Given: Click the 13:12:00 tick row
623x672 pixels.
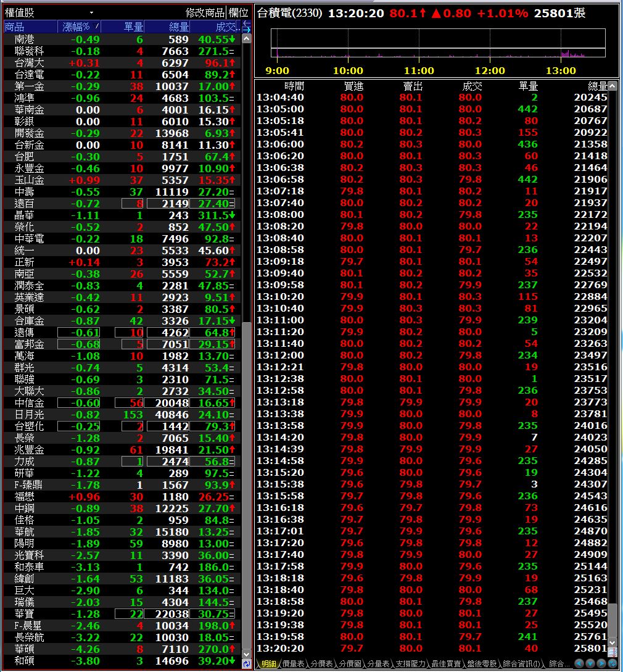Looking at the screenshot, I should 431,355.
